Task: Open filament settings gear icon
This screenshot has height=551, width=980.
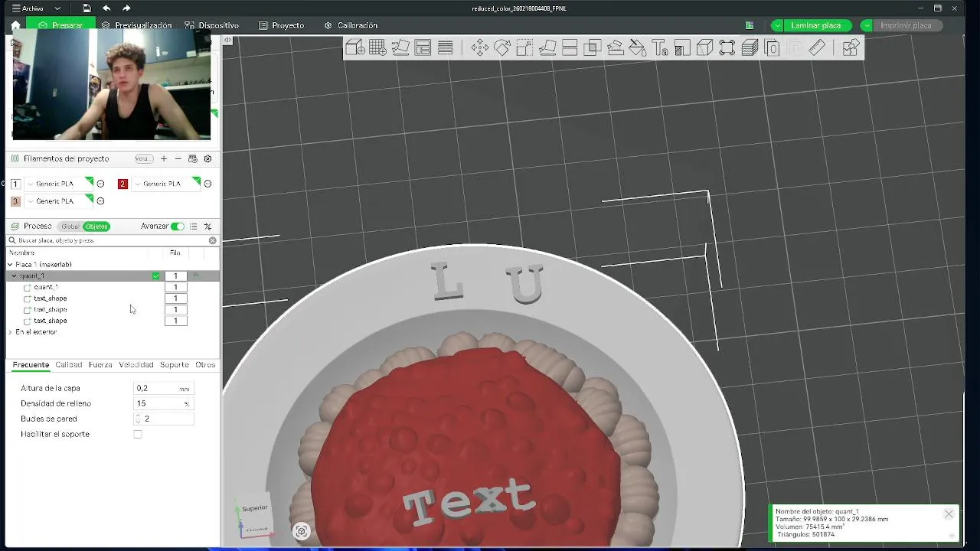Action: click(207, 158)
